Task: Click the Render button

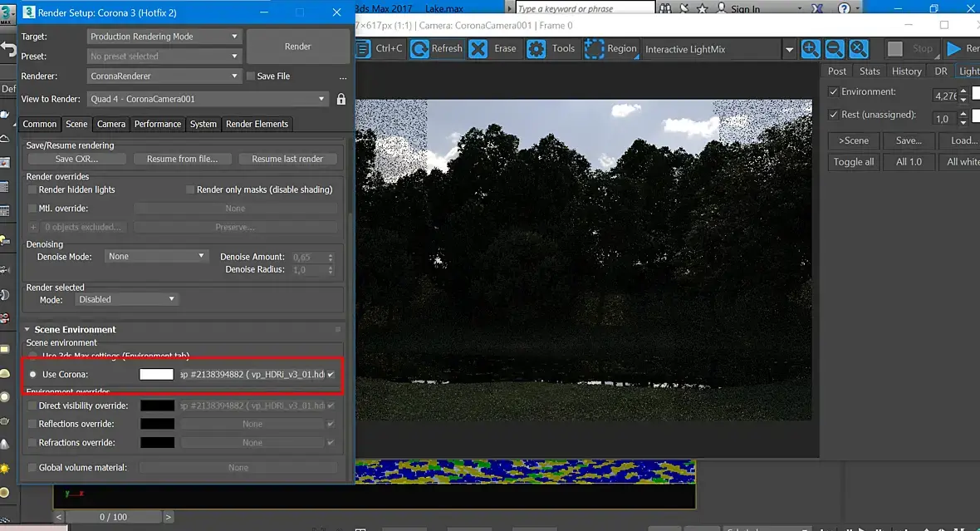Action: [x=297, y=47]
